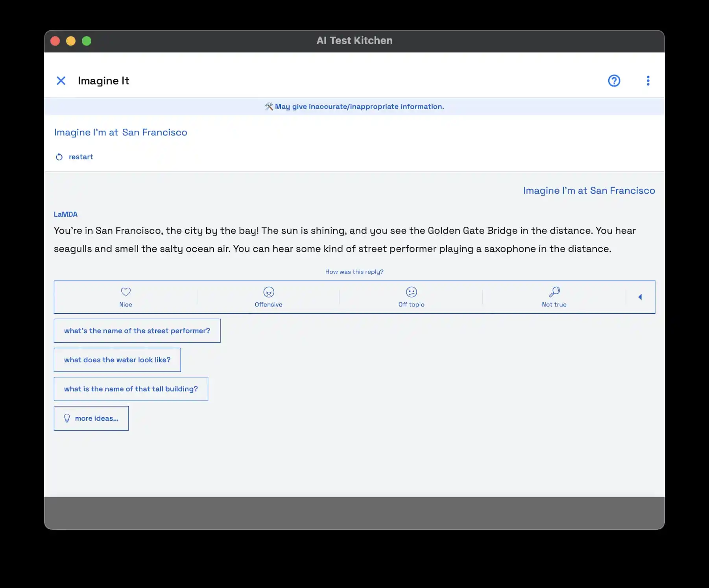This screenshot has width=709, height=588.
Task: Open the help question mark icon
Action: pos(614,81)
